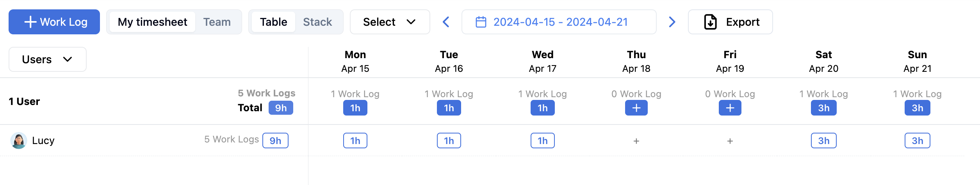Select the Table layout tab
The height and width of the screenshot is (185, 980).
(x=273, y=22)
